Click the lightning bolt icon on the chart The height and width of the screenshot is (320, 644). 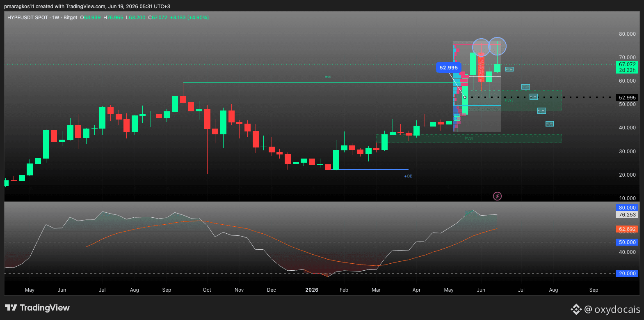pos(497,196)
